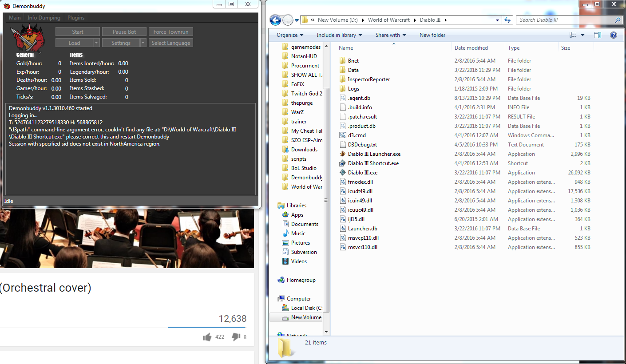Image resolution: width=626 pixels, height=364 pixels.
Task: Click the thumbs up icon on video
Action: (207, 337)
